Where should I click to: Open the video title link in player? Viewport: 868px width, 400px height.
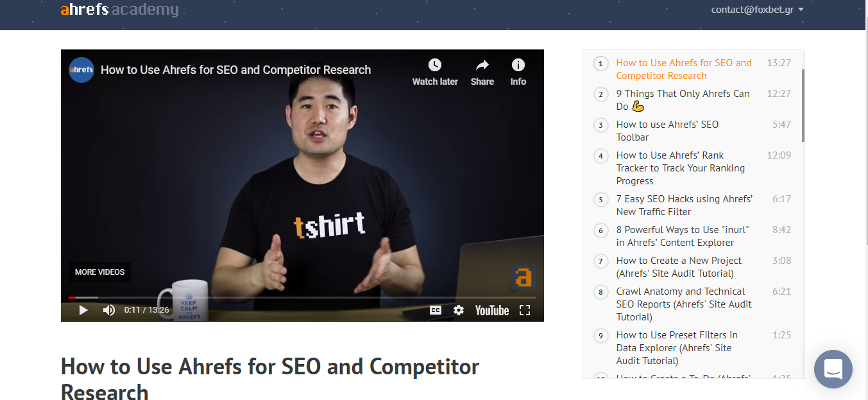point(236,70)
